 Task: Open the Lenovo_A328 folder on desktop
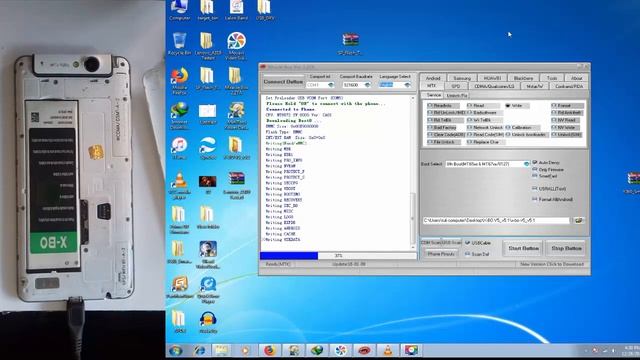[207, 45]
